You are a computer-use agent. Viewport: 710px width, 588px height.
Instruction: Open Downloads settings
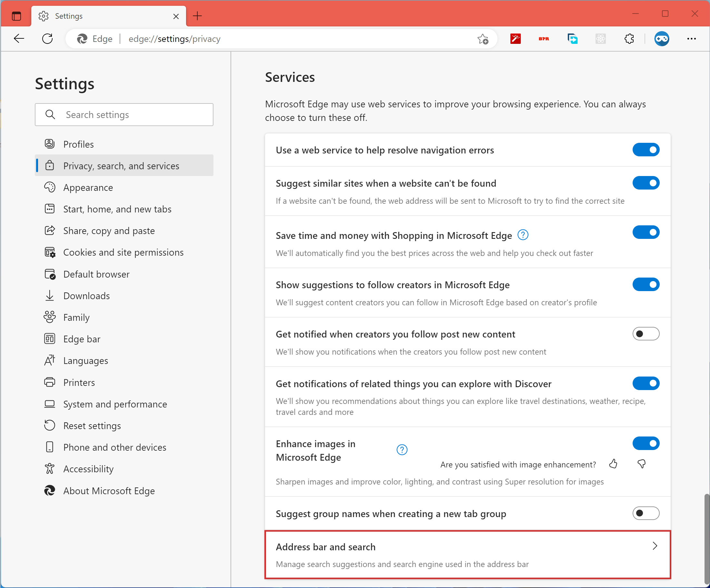point(124,296)
